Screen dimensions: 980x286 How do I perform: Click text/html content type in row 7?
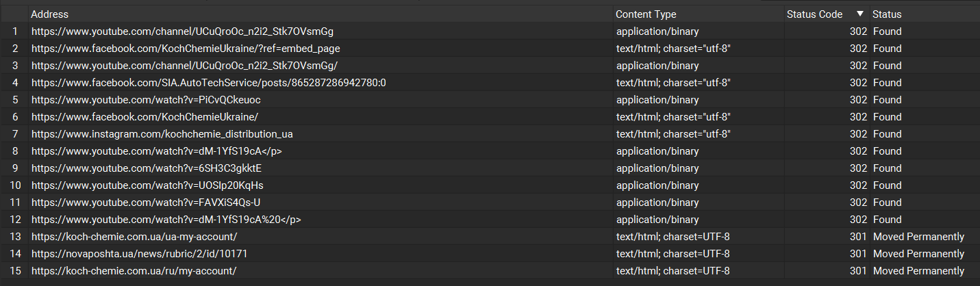[x=673, y=134]
